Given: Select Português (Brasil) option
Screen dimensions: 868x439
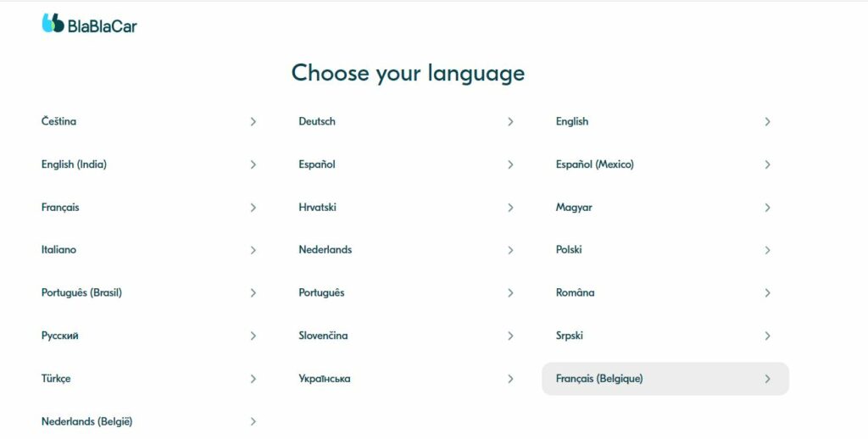Looking at the screenshot, I should 151,293.
